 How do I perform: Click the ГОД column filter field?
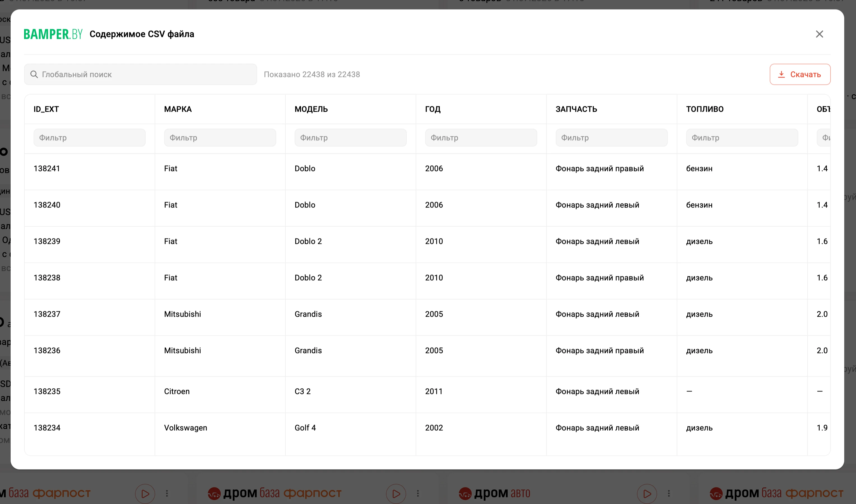pos(481,137)
